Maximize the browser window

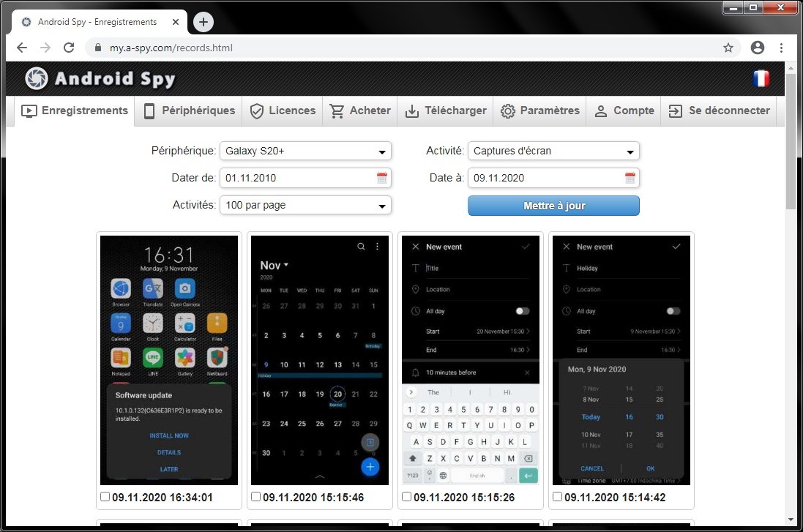click(752, 7)
